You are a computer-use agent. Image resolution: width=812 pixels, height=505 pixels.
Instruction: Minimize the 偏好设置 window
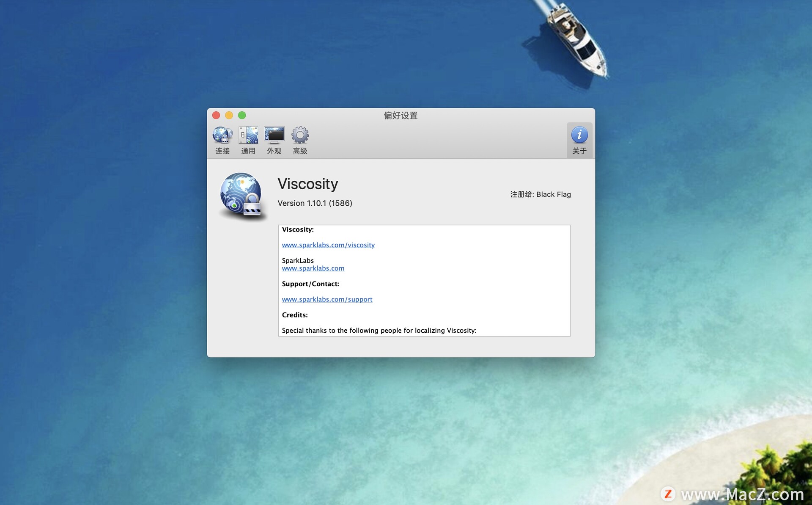tap(229, 115)
